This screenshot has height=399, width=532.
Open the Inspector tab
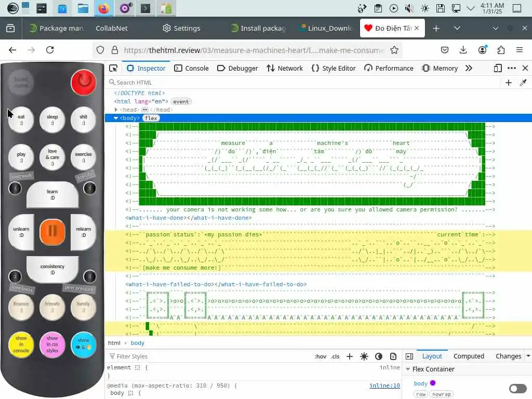tap(146, 68)
